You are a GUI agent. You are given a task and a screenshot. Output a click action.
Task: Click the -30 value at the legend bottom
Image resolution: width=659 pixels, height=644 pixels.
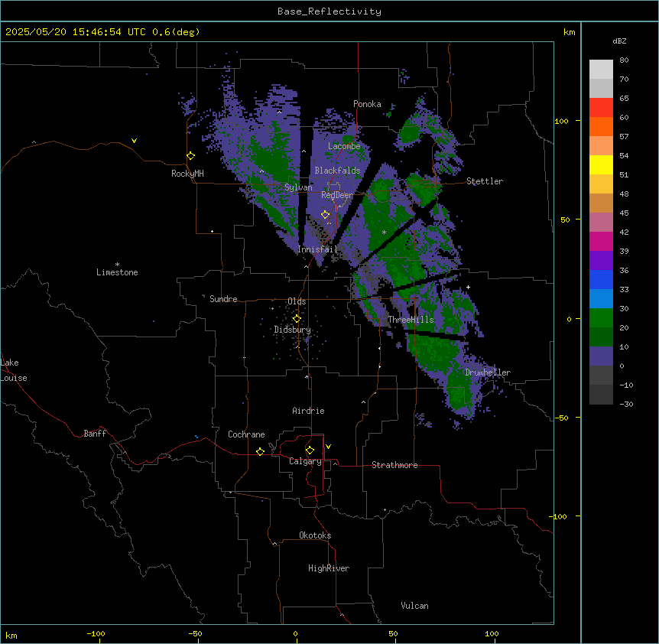click(x=626, y=404)
